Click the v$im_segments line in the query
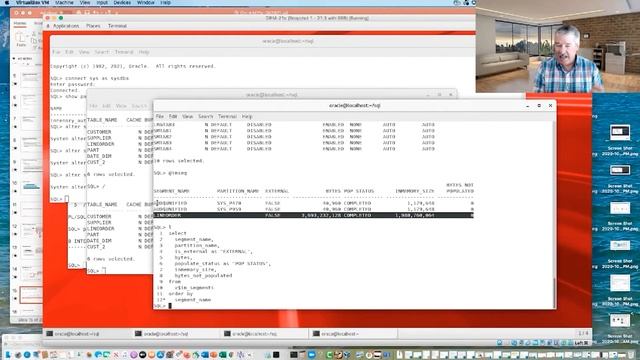The image size is (640, 360). (194, 287)
